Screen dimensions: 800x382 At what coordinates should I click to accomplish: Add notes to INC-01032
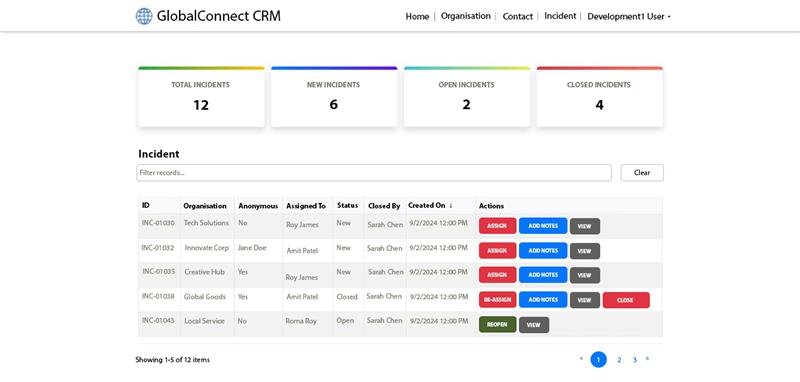point(543,251)
